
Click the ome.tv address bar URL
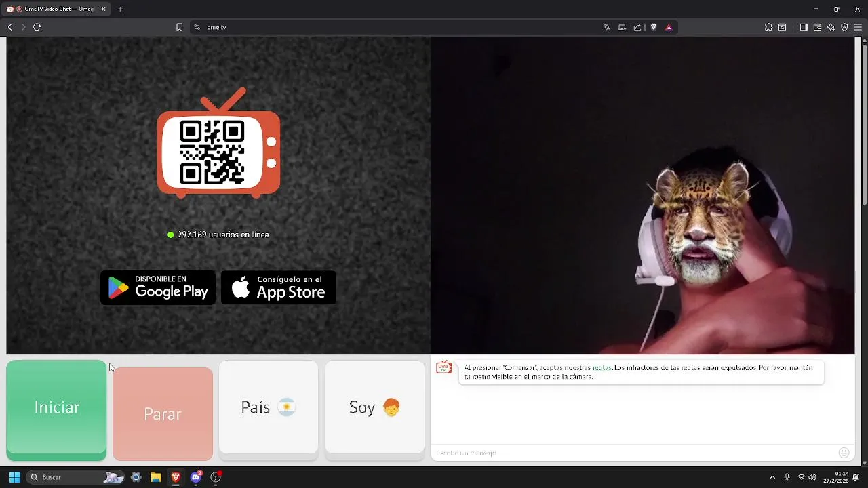(216, 27)
